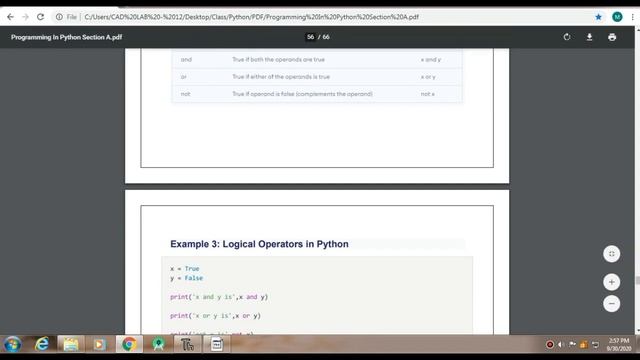Open the Chrome three-dot menu

(633, 17)
